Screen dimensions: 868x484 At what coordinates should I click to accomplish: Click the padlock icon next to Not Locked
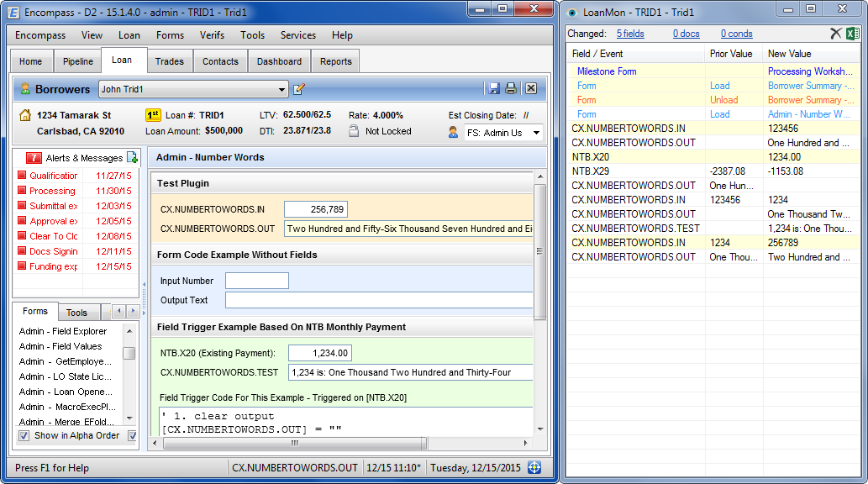354,131
